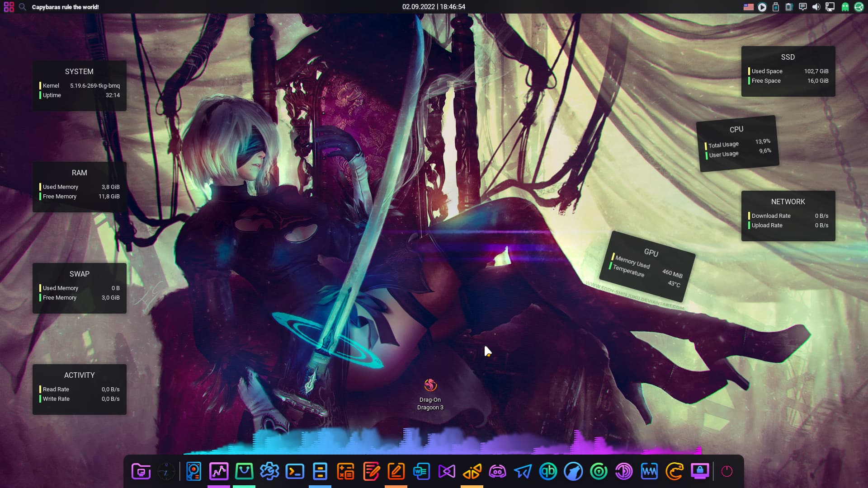Screen dimensions: 868x488
Task: Open the orange text editor icon
Action: (396, 472)
